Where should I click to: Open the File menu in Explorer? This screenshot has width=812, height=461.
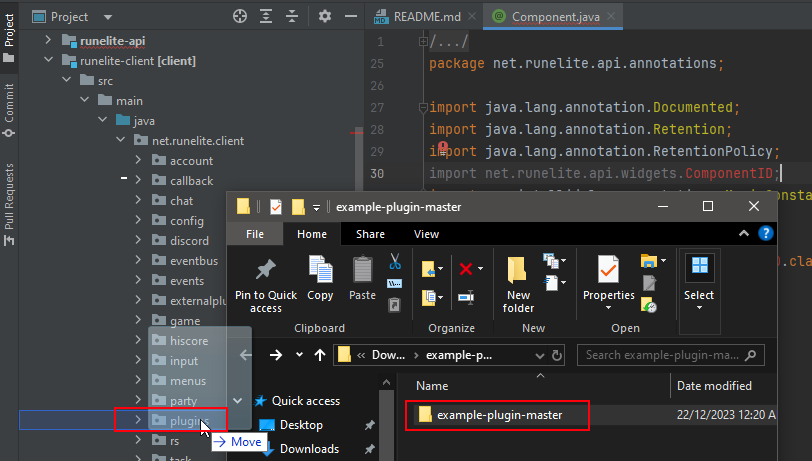(255, 234)
